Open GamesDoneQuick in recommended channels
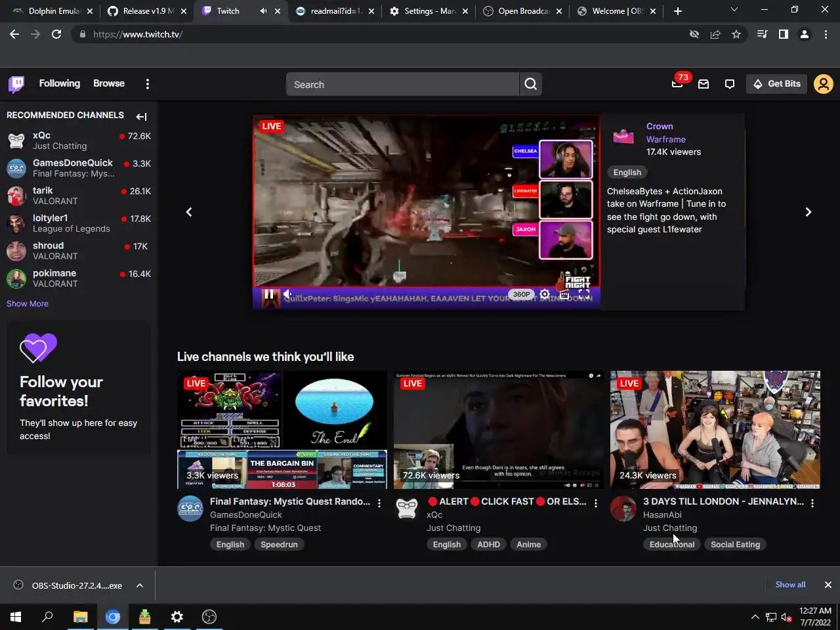Viewport: 840px width, 630px height. tap(79, 168)
